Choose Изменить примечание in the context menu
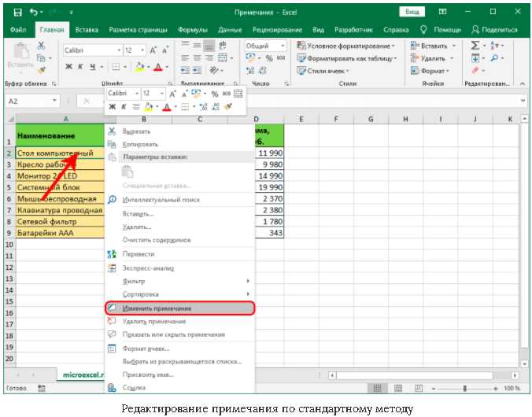 pyautogui.click(x=179, y=308)
